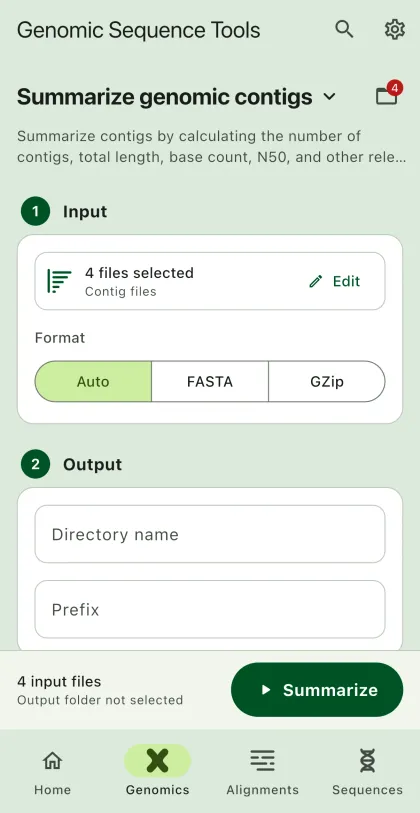Switch to the Genomics tab
Image resolution: width=420 pixels, height=813 pixels.
[158, 771]
